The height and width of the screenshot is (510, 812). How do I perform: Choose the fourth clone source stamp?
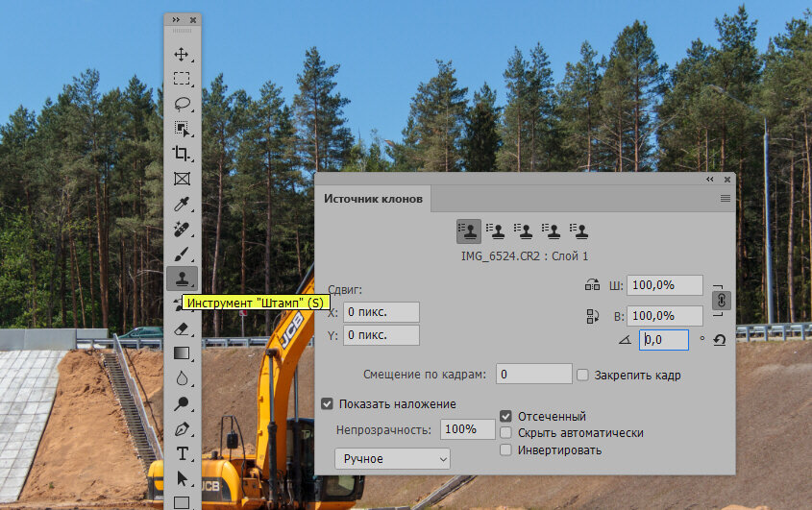[x=551, y=231]
